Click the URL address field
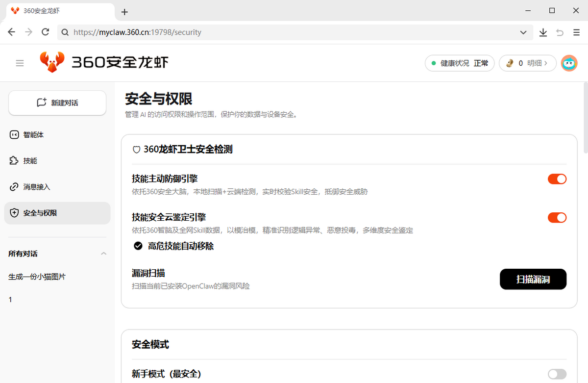588x383 pixels. [294, 32]
